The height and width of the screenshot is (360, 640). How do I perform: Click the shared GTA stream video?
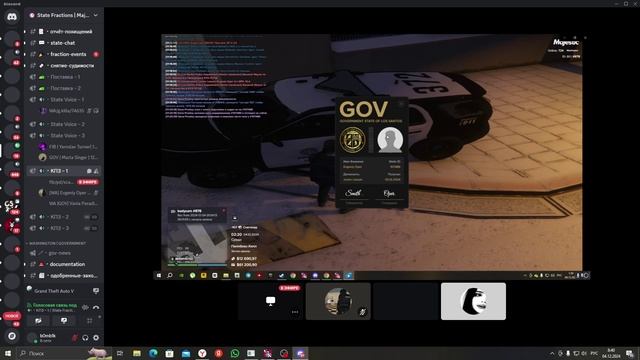(x=372, y=157)
